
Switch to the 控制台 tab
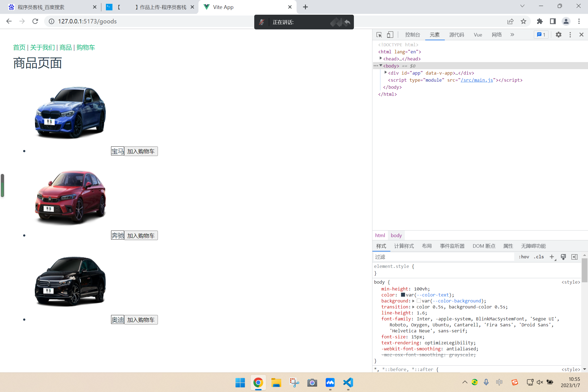coord(412,35)
